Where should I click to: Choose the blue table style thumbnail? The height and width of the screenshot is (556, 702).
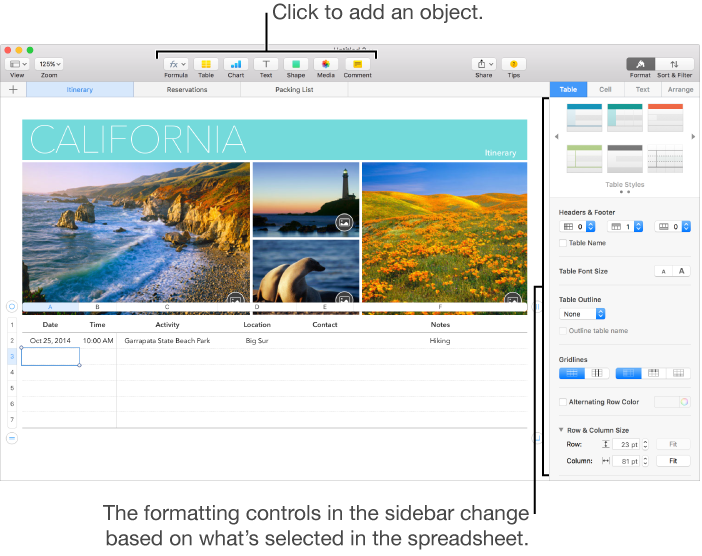coord(584,118)
